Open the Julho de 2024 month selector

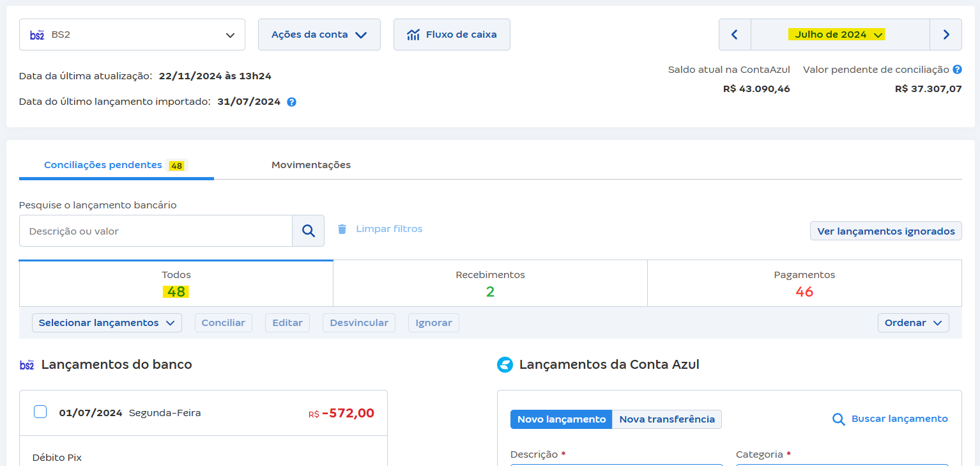tap(838, 34)
